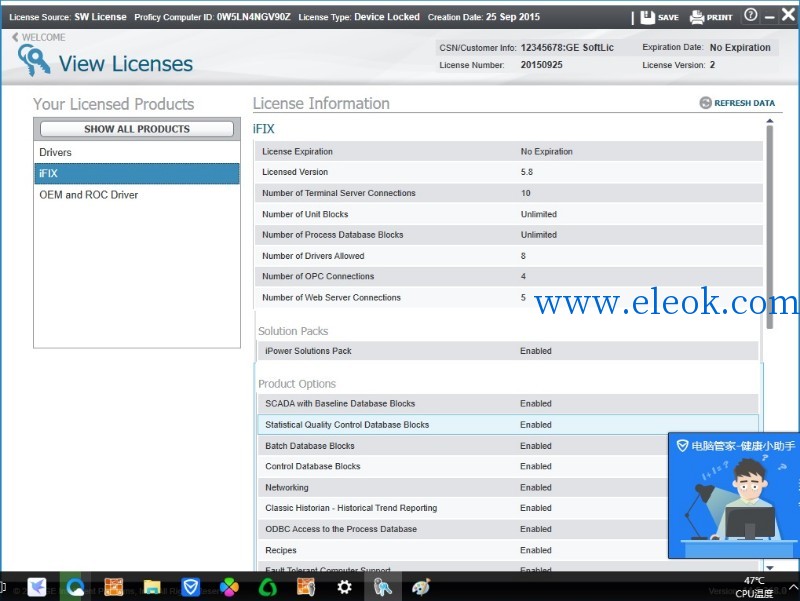This screenshot has width=800, height=601.
Task: Open the blue bird app in taskbar
Action: click(37, 587)
